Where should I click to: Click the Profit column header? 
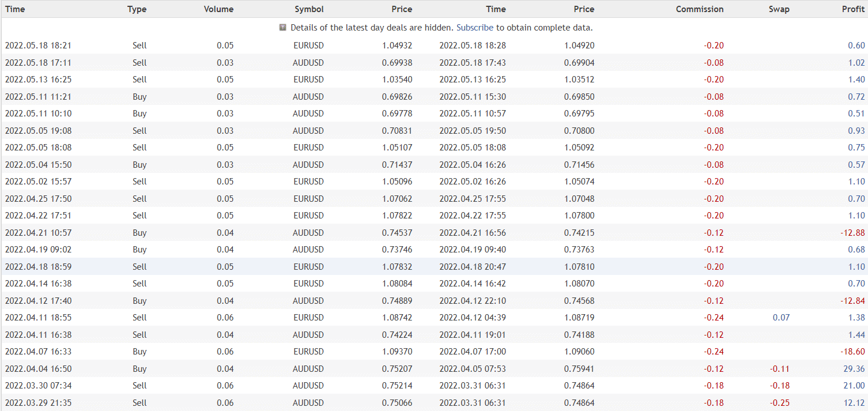(x=852, y=9)
